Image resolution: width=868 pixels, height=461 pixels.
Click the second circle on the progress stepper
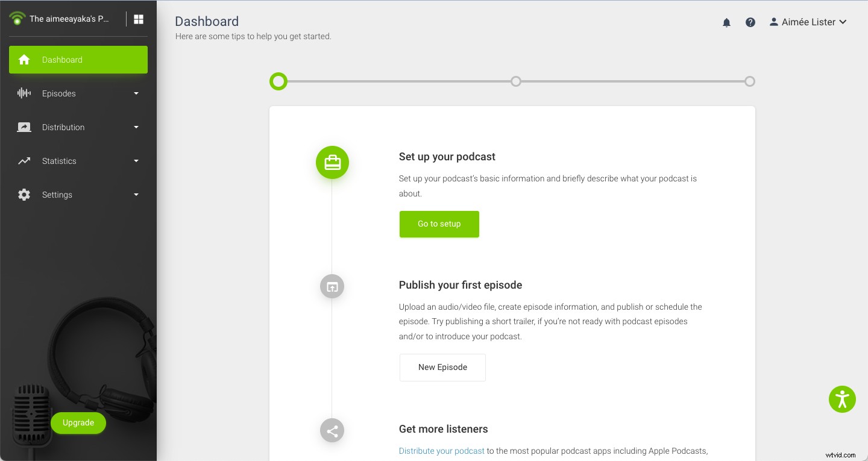tap(515, 81)
